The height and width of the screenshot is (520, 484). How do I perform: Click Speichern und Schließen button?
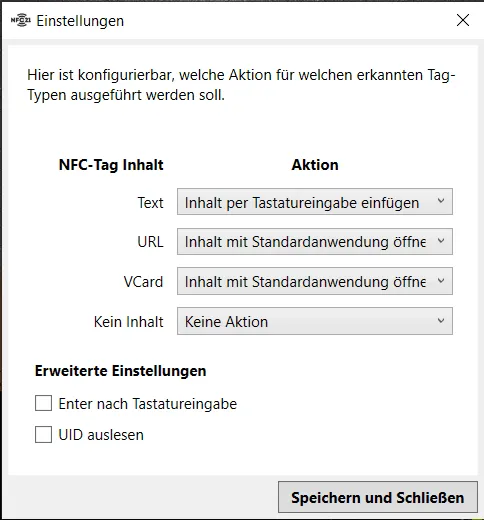pyautogui.click(x=378, y=497)
